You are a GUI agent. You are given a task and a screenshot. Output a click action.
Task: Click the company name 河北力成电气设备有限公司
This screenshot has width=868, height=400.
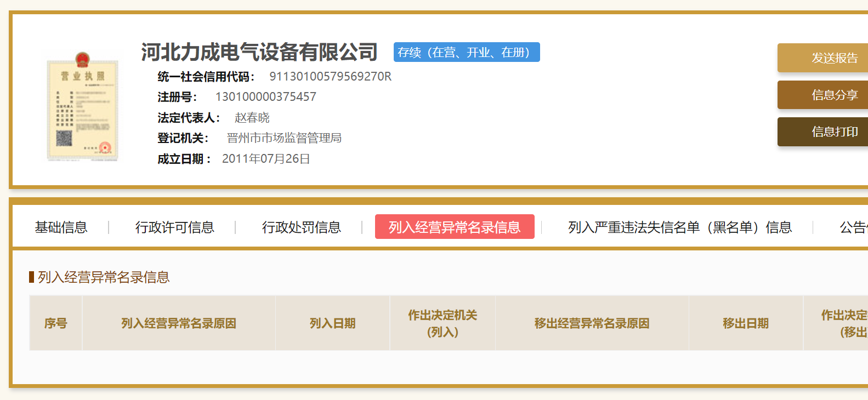[259, 52]
